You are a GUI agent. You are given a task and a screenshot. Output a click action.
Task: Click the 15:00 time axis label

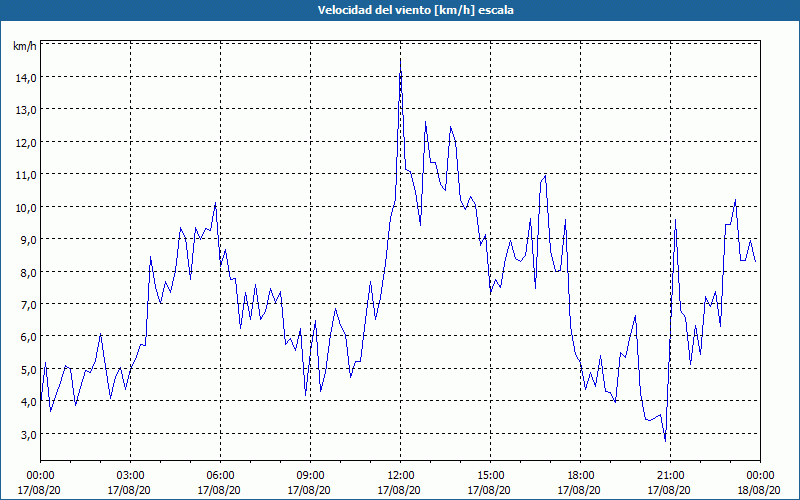point(490,476)
